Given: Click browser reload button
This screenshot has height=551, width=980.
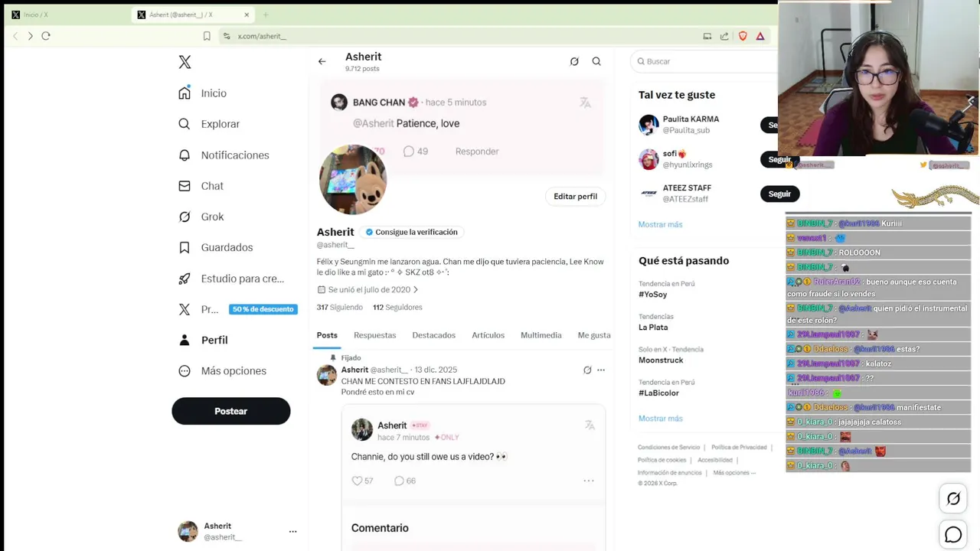Looking at the screenshot, I should (x=46, y=36).
